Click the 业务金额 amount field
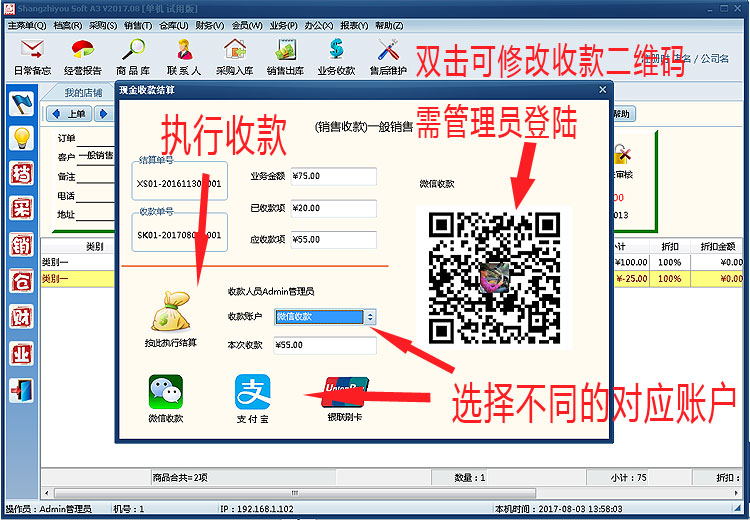750x520 pixels. tap(333, 176)
